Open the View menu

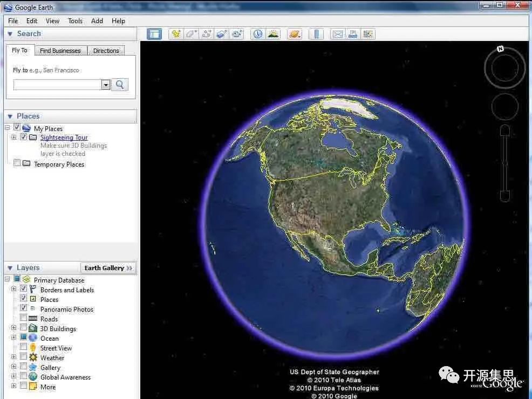[x=52, y=21]
